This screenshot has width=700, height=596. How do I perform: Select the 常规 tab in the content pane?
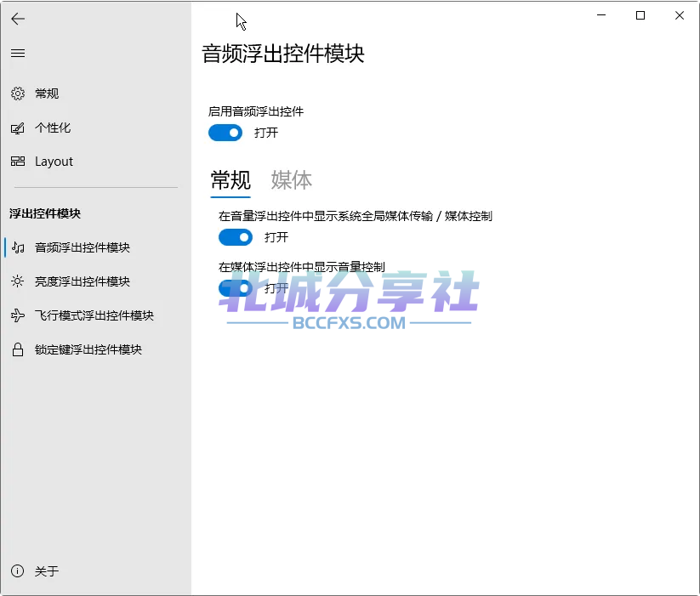(x=230, y=180)
